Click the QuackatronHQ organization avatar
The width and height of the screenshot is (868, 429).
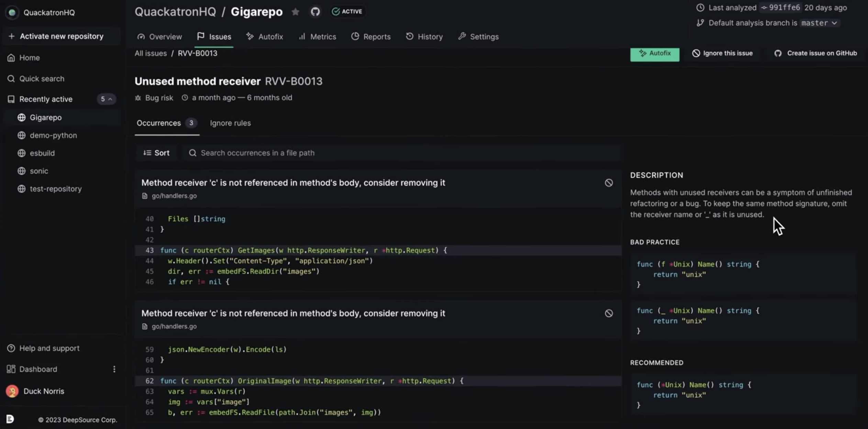pos(12,13)
